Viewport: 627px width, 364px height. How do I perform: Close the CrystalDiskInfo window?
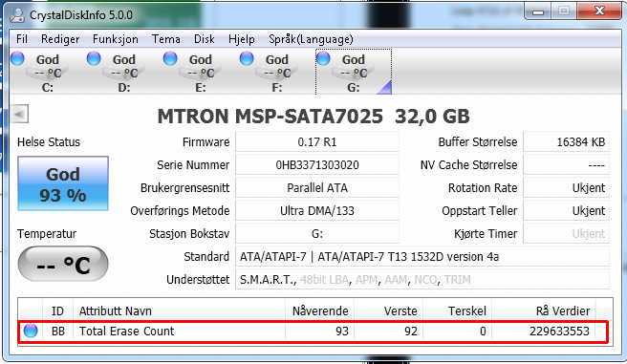pyautogui.click(x=599, y=11)
